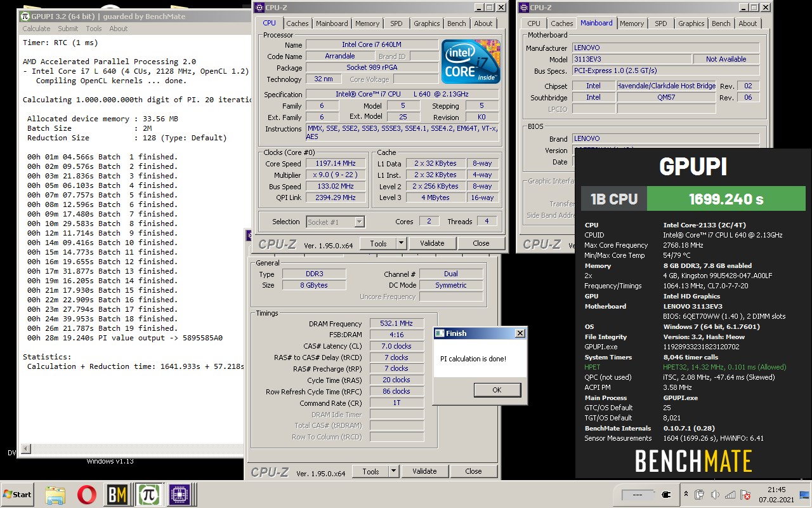812x508 pixels.
Task: Click the Show Desktop button in taskbar
Action: (804, 495)
